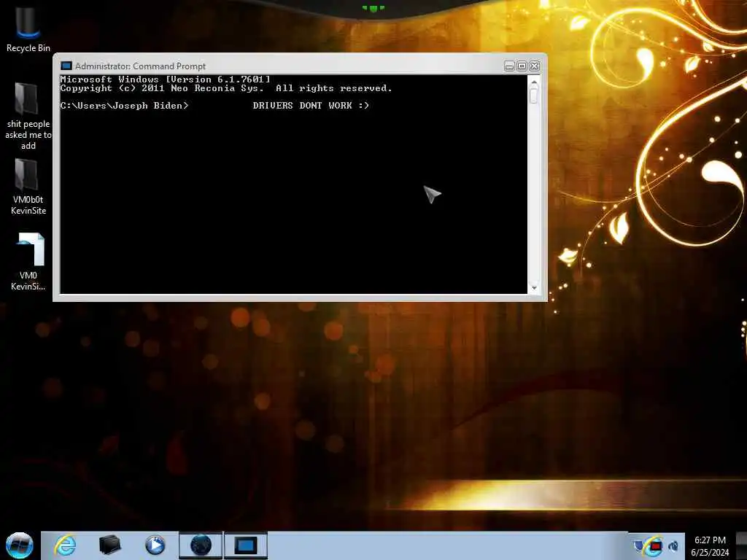
Task: Click the 'Microsoft Windows [Version 6.1.7601]' line
Action: tap(165, 79)
